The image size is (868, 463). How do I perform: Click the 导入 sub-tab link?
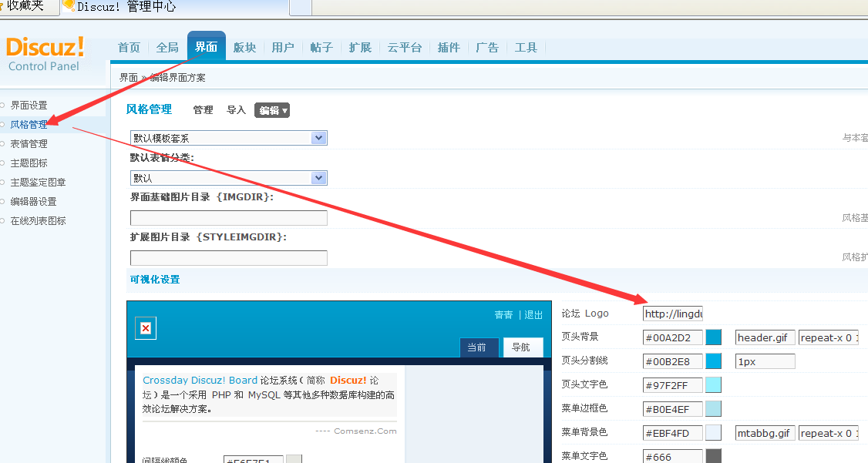pyautogui.click(x=237, y=110)
